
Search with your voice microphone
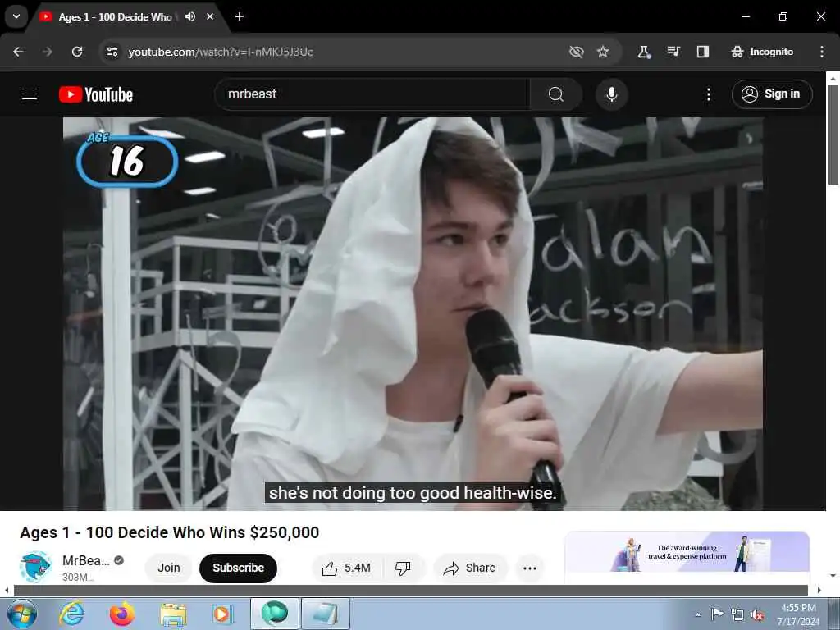(611, 94)
